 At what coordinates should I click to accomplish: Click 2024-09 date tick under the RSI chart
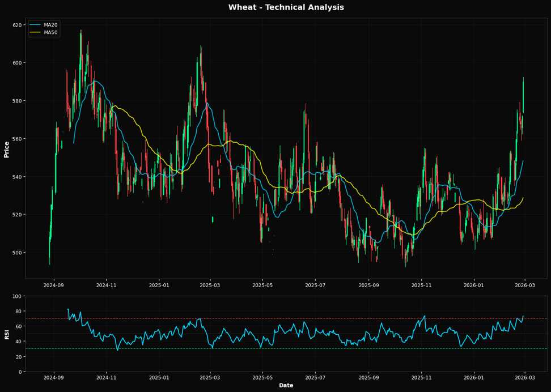pyautogui.click(x=54, y=378)
